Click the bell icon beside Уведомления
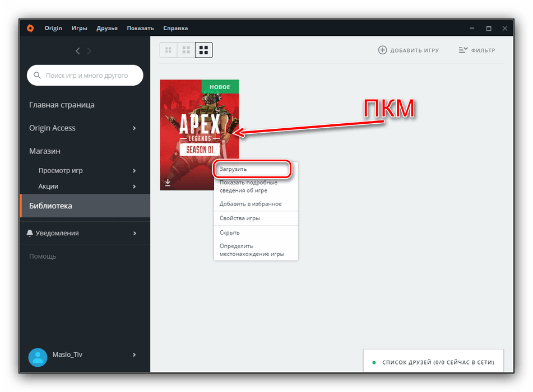533x392 pixels. [30, 233]
